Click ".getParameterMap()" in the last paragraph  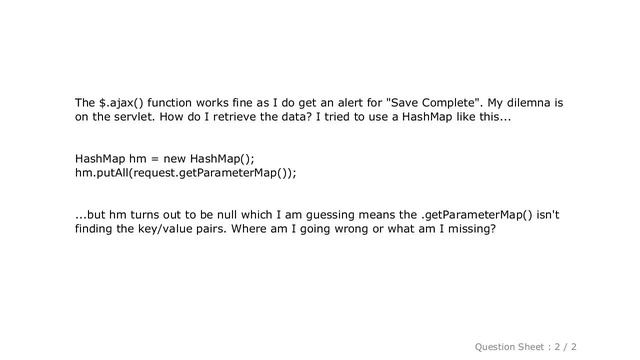tap(476, 215)
